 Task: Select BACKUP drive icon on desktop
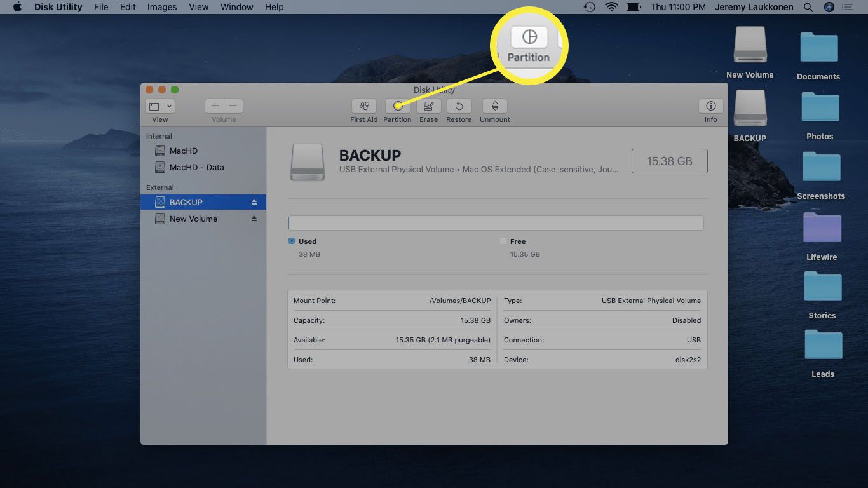point(750,108)
